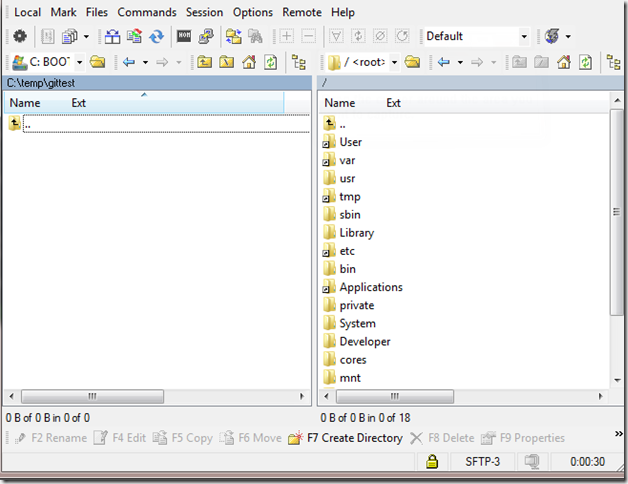Open the Commands menu
628x484 pixels.
[x=147, y=12]
